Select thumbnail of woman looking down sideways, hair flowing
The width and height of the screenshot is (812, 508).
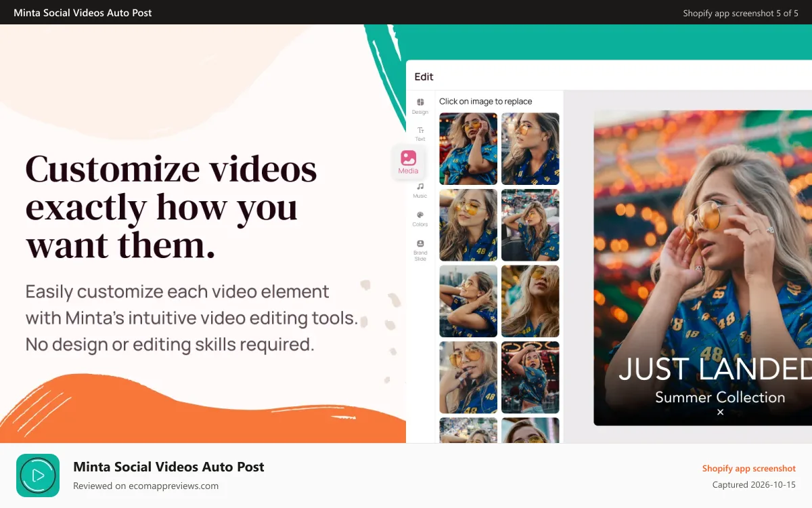468,225
